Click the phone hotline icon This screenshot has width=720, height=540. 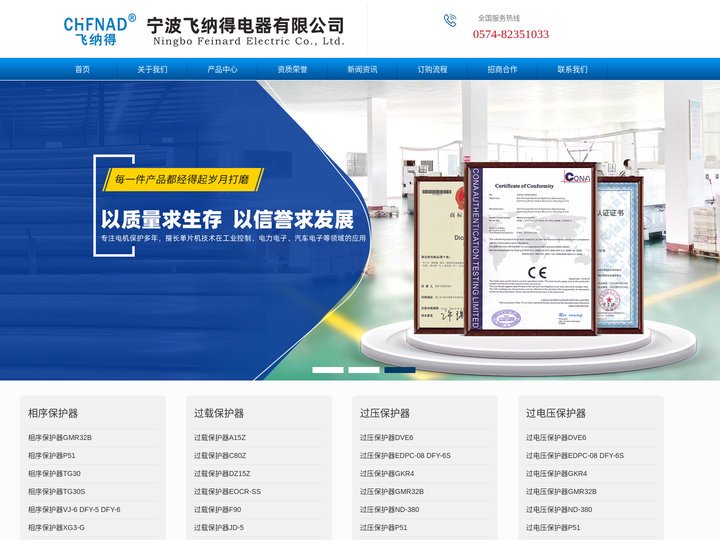450,20
